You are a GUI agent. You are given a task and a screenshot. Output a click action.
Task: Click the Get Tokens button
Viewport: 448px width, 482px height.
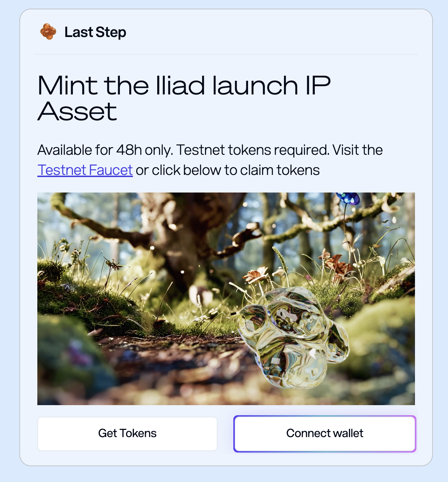point(127,434)
